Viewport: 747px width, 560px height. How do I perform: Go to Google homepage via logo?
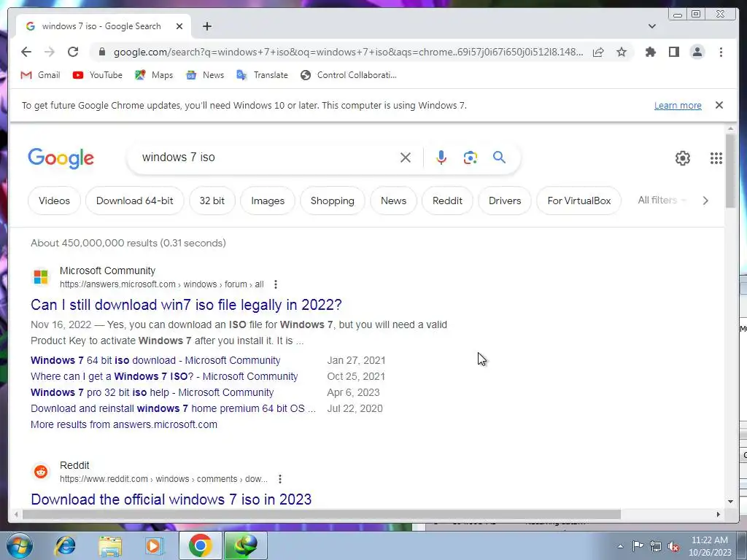(x=61, y=158)
